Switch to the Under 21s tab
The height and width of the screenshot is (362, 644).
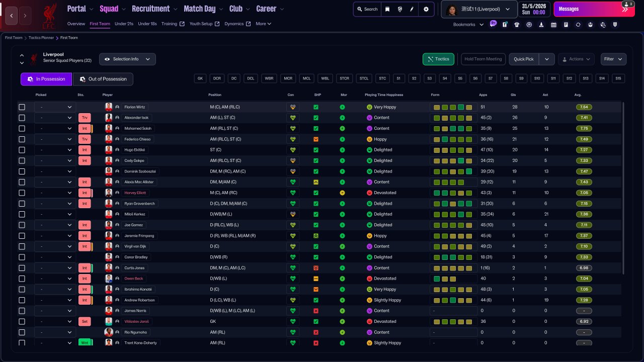(124, 24)
